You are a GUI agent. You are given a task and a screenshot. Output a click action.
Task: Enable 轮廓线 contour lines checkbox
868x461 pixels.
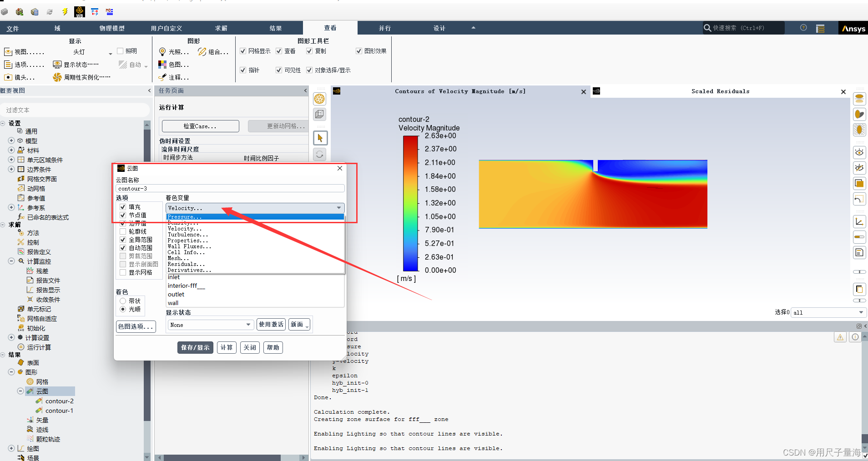tap(123, 231)
